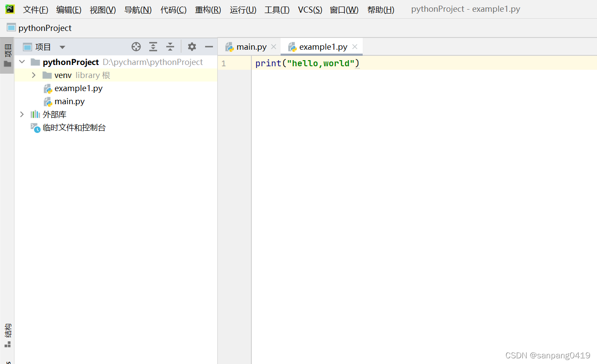This screenshot has width=597, height=364.
Task: Click line number 1 in the gutter
Action: [223, 63]
